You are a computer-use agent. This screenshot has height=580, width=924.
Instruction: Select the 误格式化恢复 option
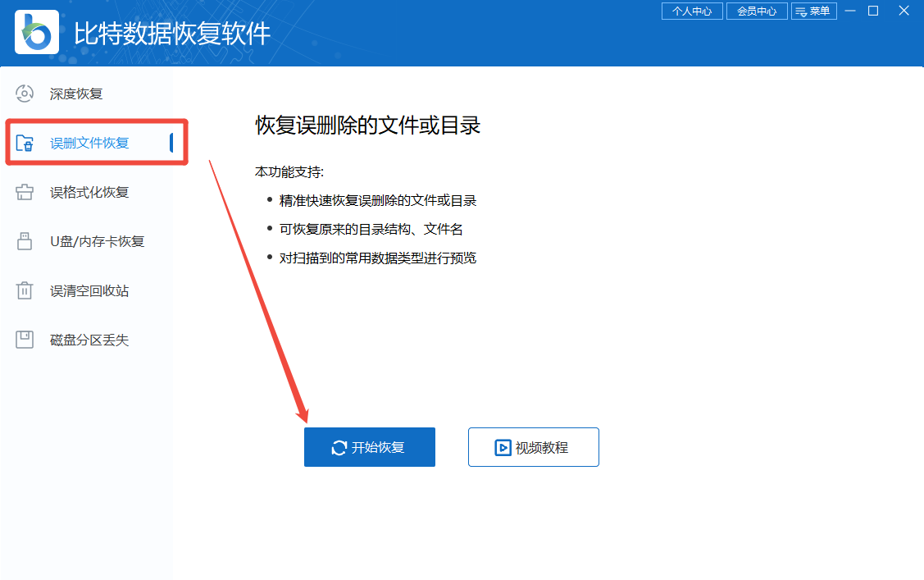(x=89, y=193)
